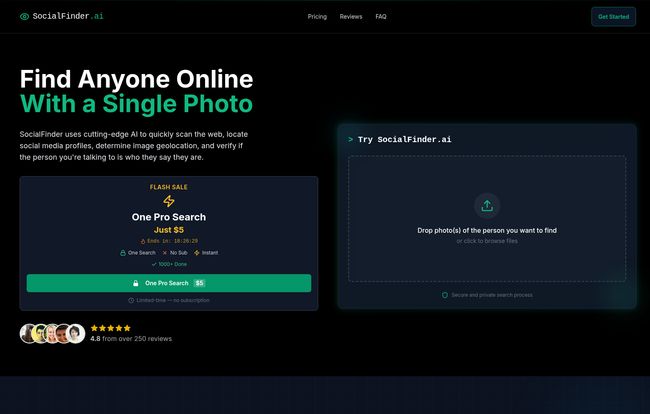Click the 'Just $5' price text
Screen dimensions: 650x414
(169, 230)
